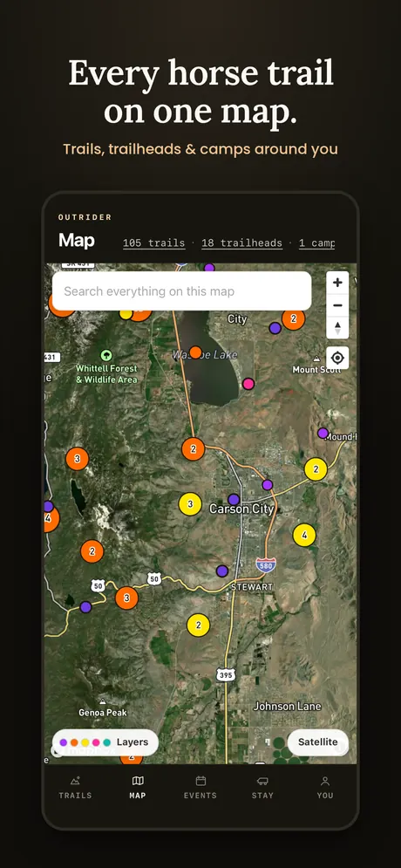Image resolution: width=401 pixels, height=868 pixels.
Task: Zoom out with the minus button
Action: [x=337, y=305]
